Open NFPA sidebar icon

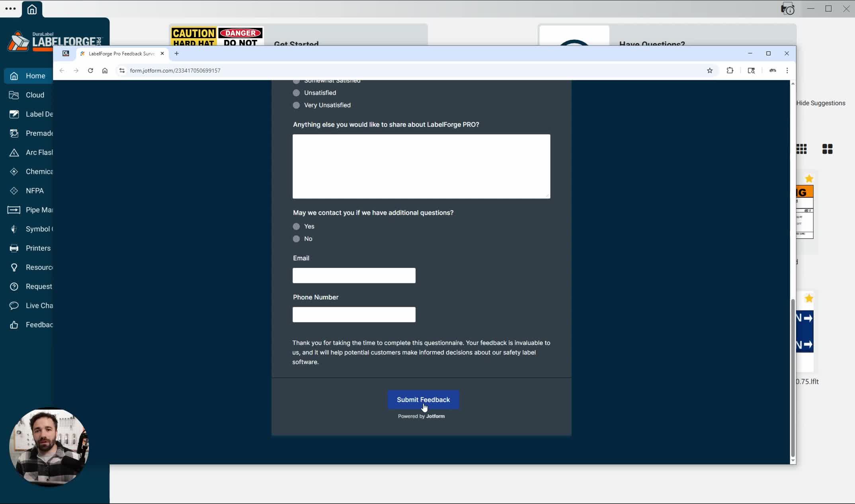[14, 191]
